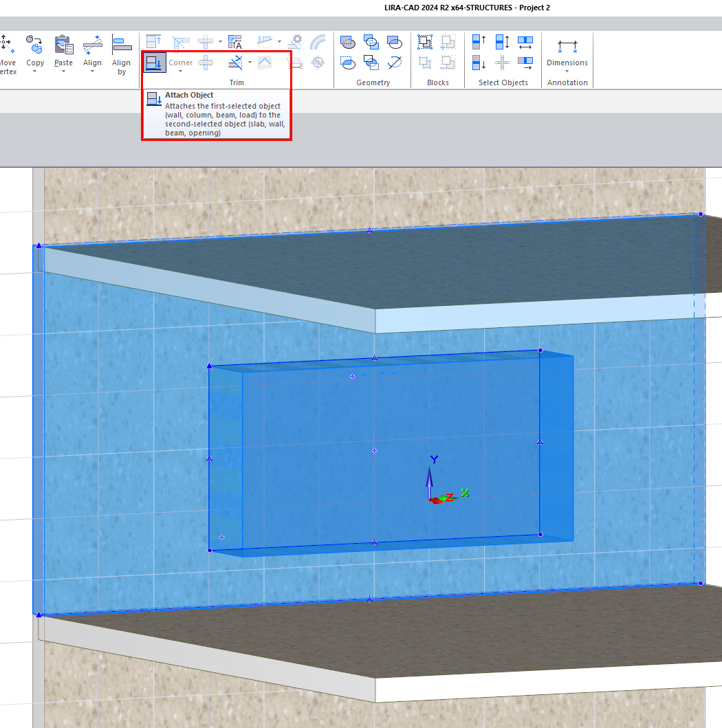Screen dimensions: 722x728
Task: Click the diagonal-line ellipse Geometry icon
Action: click(395, 63)
